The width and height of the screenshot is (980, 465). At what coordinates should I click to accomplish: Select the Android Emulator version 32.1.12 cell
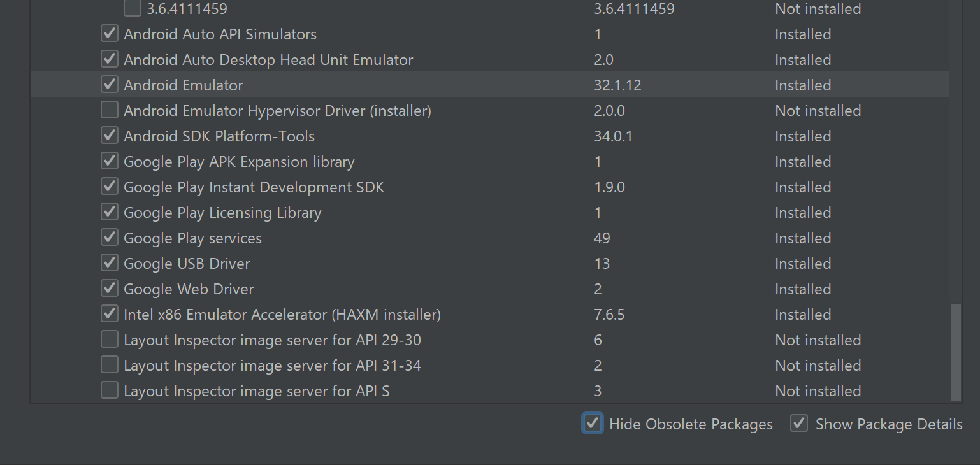tap(617, 85)
